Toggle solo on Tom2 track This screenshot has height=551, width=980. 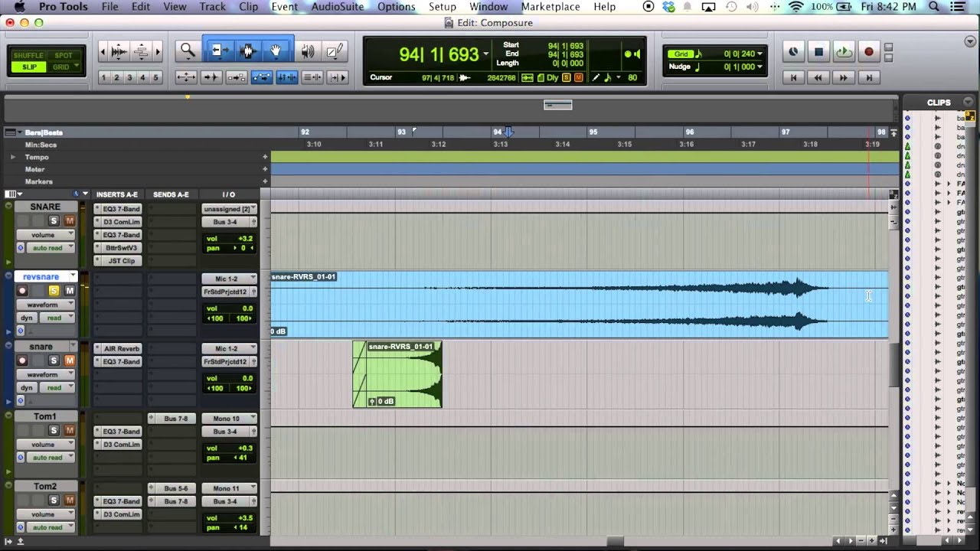[54, 500]
